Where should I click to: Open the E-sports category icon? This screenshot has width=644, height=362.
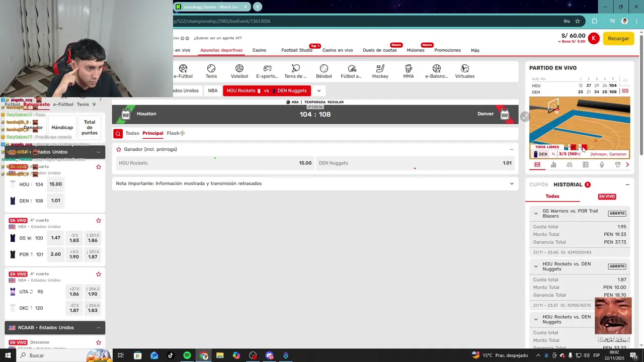[x=268, y=68]
